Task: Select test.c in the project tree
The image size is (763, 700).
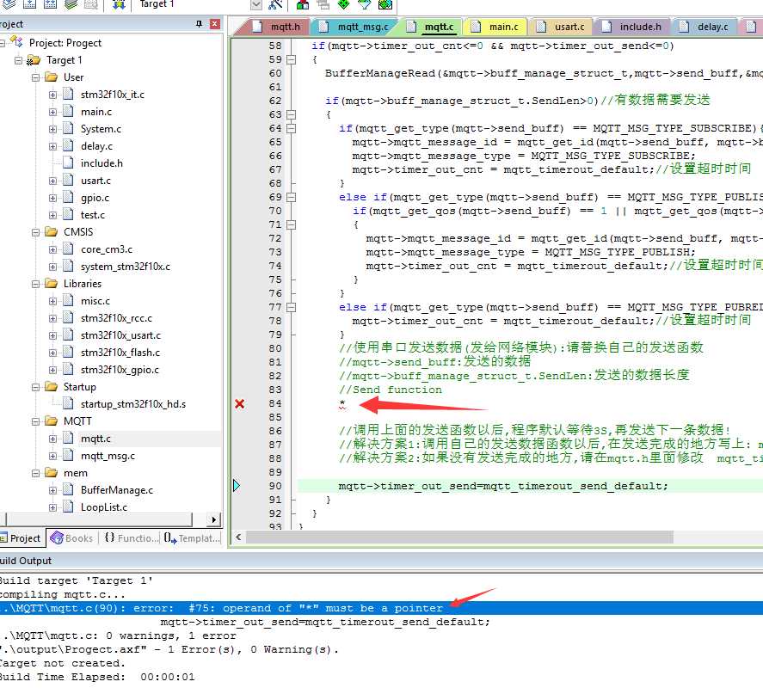Action: 92,215
